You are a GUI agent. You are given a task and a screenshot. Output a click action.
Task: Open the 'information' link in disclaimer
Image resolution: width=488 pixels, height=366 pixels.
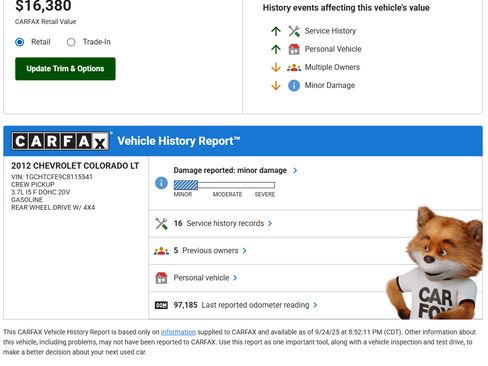coord(178,332)
